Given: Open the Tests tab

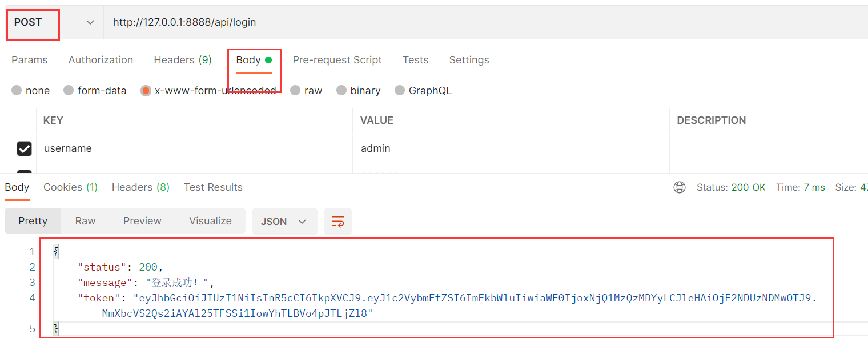Looking at the screenshot, I should [x=415, y=59].
